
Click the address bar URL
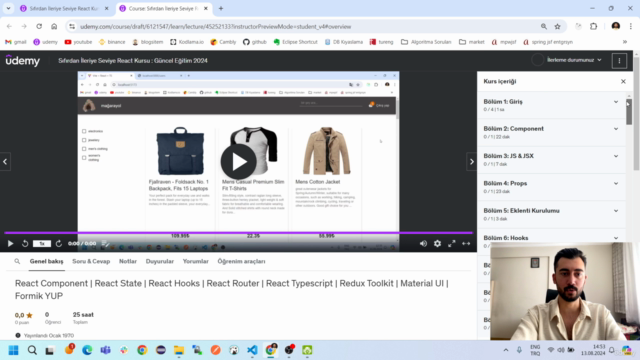pyautogui.click(x=216, y=27)
